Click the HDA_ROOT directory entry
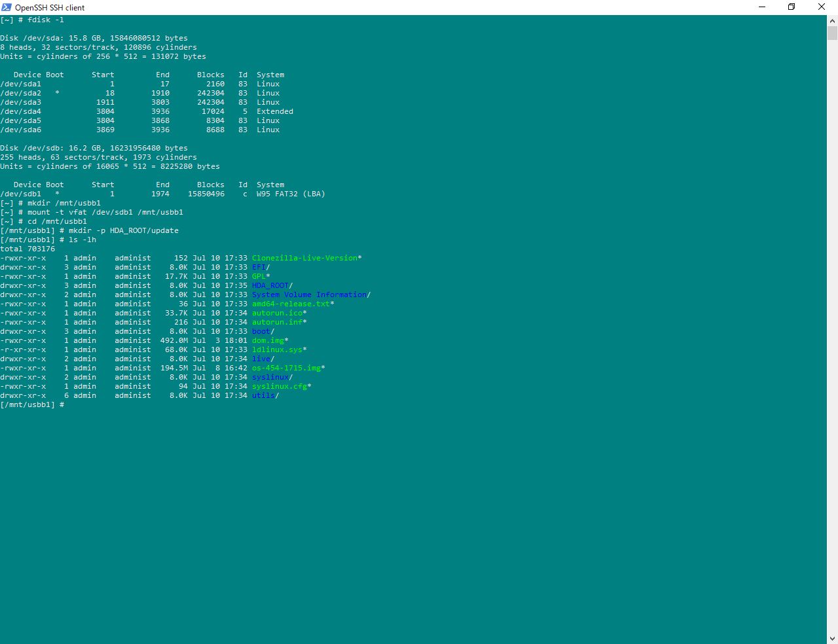838x644 pixels. (x=270, y=285)
